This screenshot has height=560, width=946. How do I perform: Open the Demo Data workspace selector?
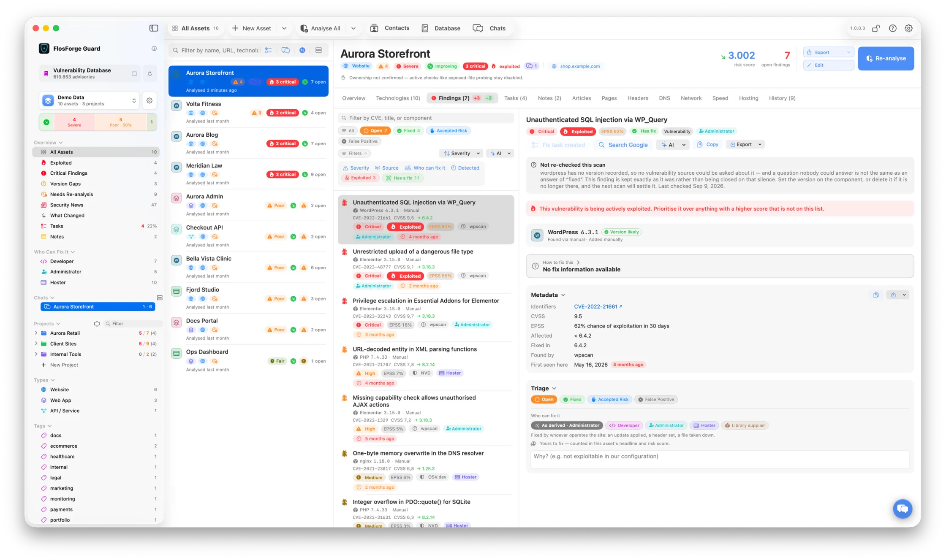point(89,100)
